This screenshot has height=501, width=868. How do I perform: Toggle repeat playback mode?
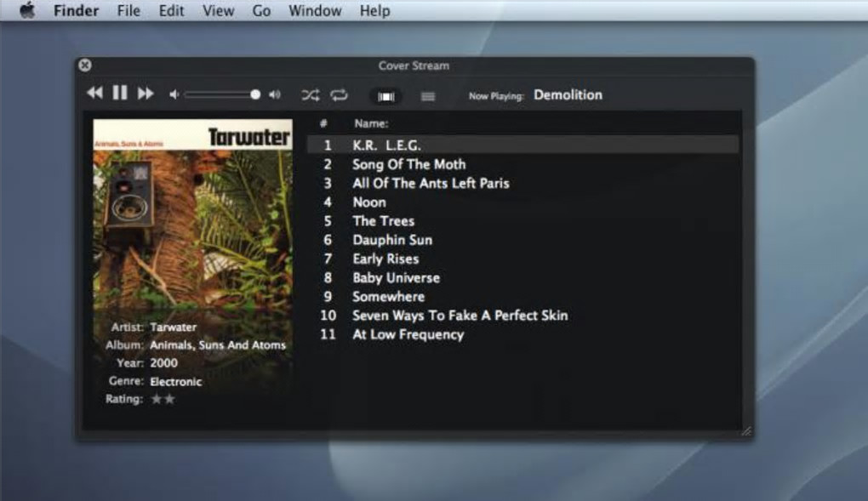tap(339, 95)
